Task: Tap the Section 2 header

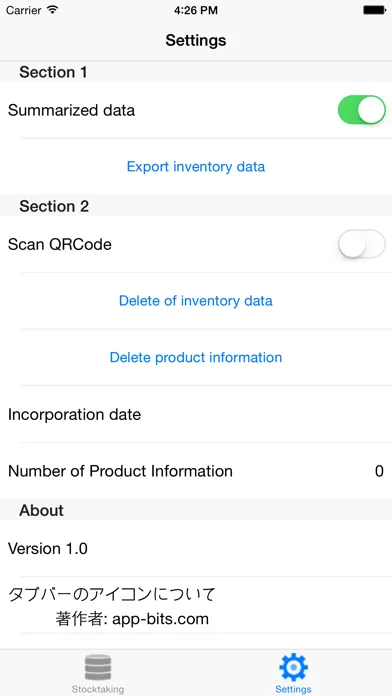Action: tap(54, 206)
